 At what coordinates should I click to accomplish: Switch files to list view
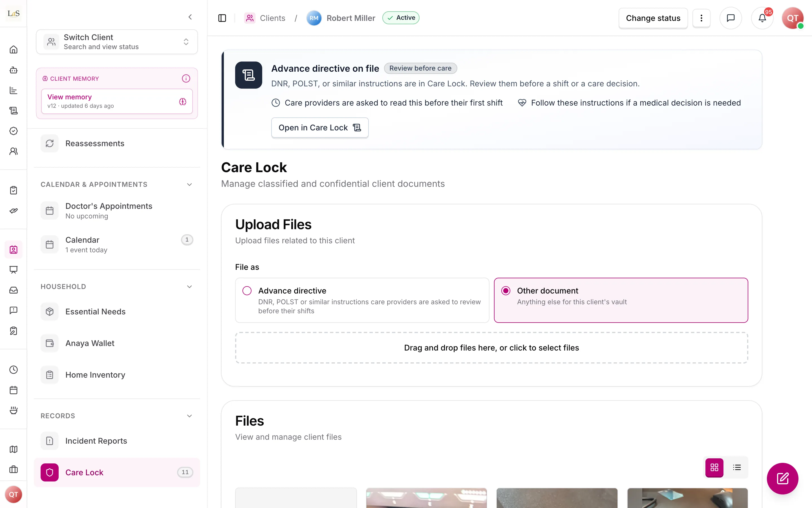tap(737, 467)
